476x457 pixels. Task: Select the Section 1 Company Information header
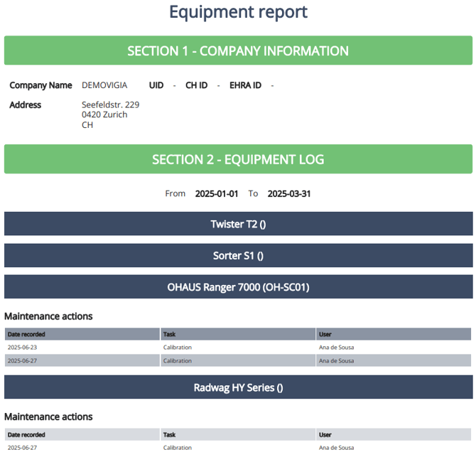coord(238,50)
